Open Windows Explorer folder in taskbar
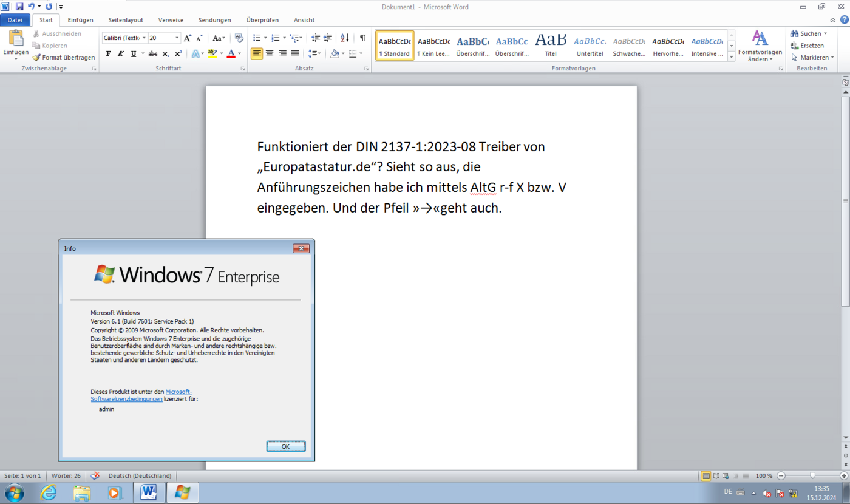The width and height of the screenshot is (850, 504). (x=82, y=492)
